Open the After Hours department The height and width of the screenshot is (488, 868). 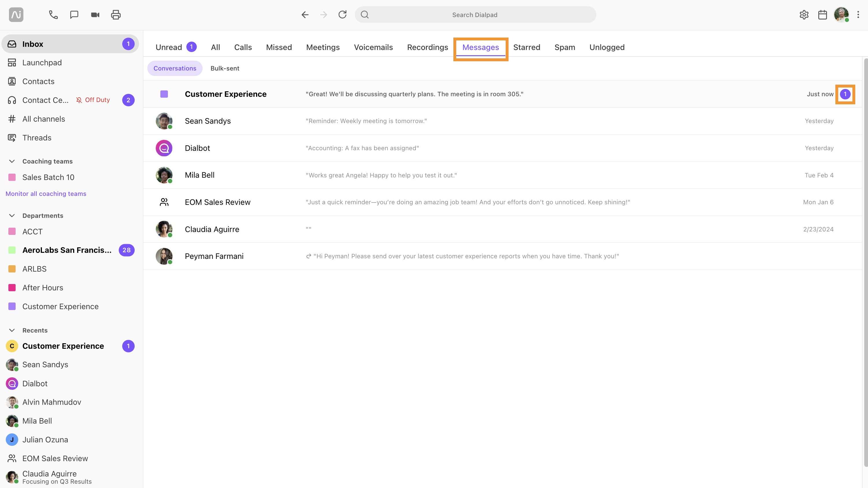click(70, 287)
